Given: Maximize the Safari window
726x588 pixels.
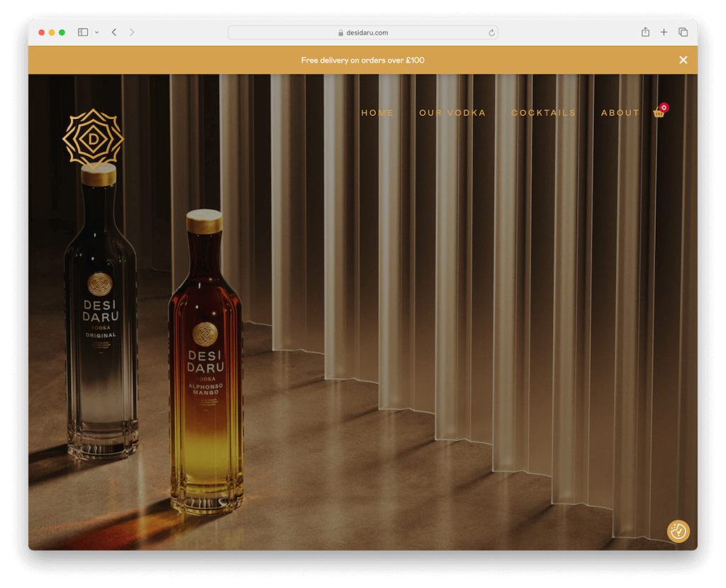Looking at the screenshot, I should [x=62, y=33].
